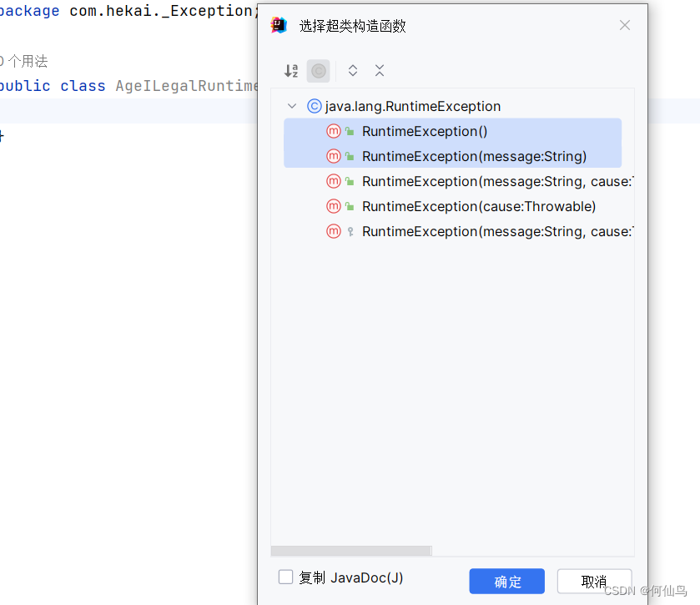Screen dimensions: 700x605
Task: Select RuntimeException(cause:Throwable) constructor
Action: pos(452,206)
